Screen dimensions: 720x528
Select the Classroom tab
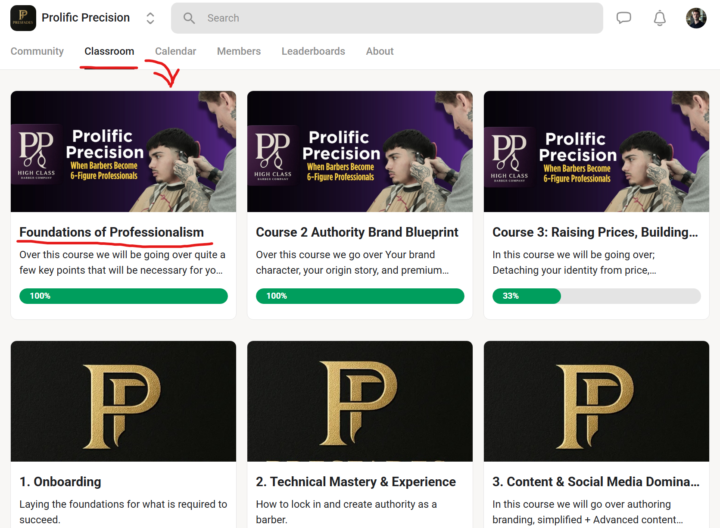(x=109, y=51)
